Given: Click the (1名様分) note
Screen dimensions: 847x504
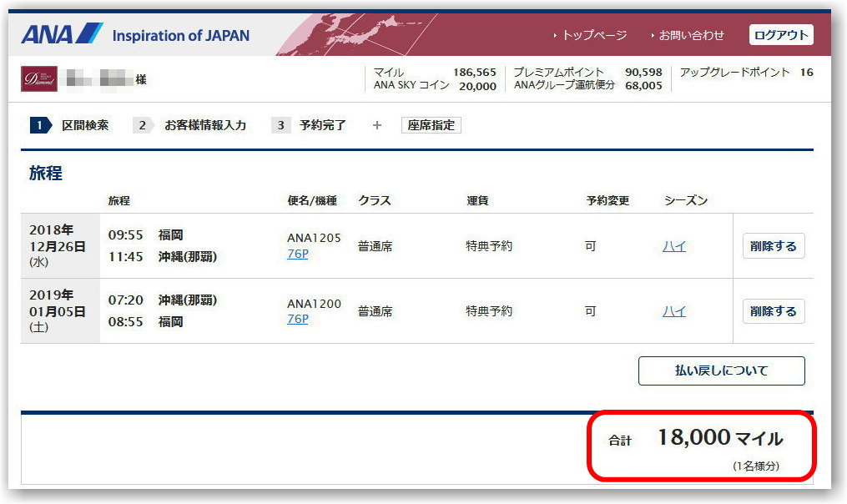Looking at the screenshot, I should click(x=756, y=466).
